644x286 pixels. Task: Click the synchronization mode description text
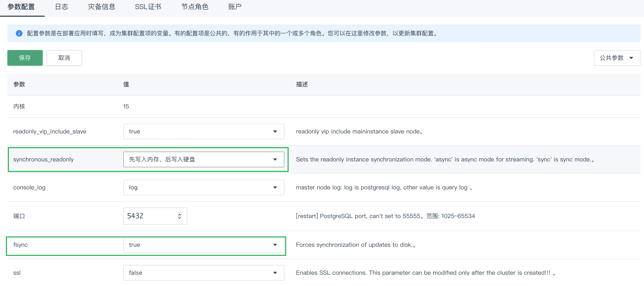[445, 159]
